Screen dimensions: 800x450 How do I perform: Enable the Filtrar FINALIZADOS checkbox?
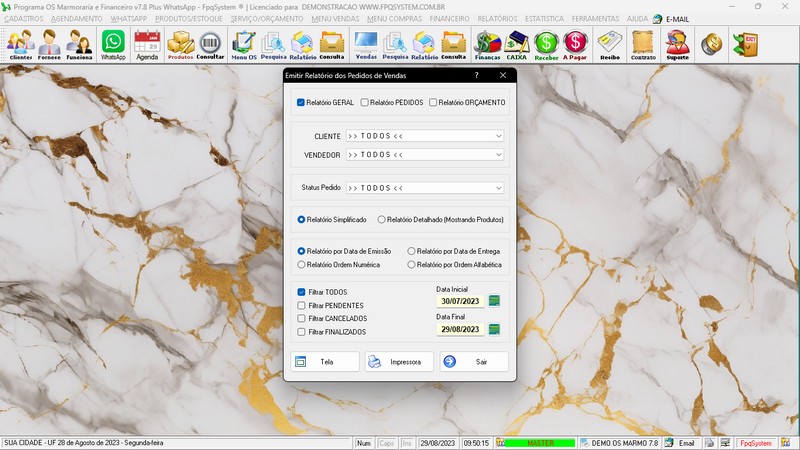301,332
